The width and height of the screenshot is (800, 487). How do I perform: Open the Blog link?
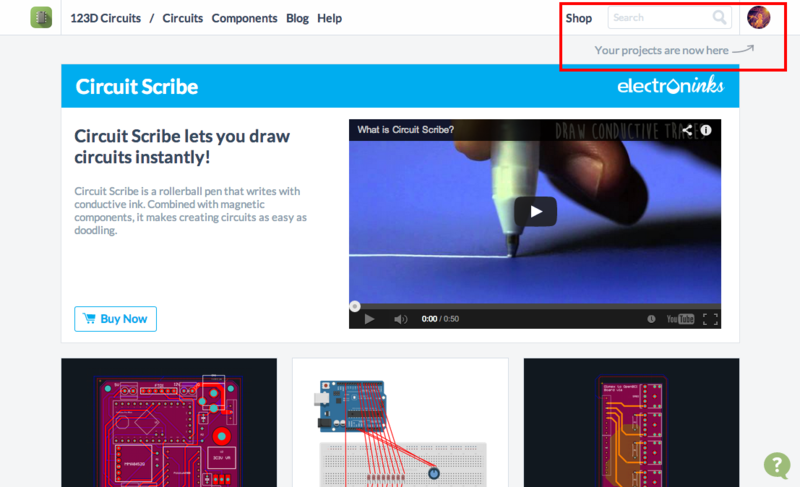[x=297, y=18]
